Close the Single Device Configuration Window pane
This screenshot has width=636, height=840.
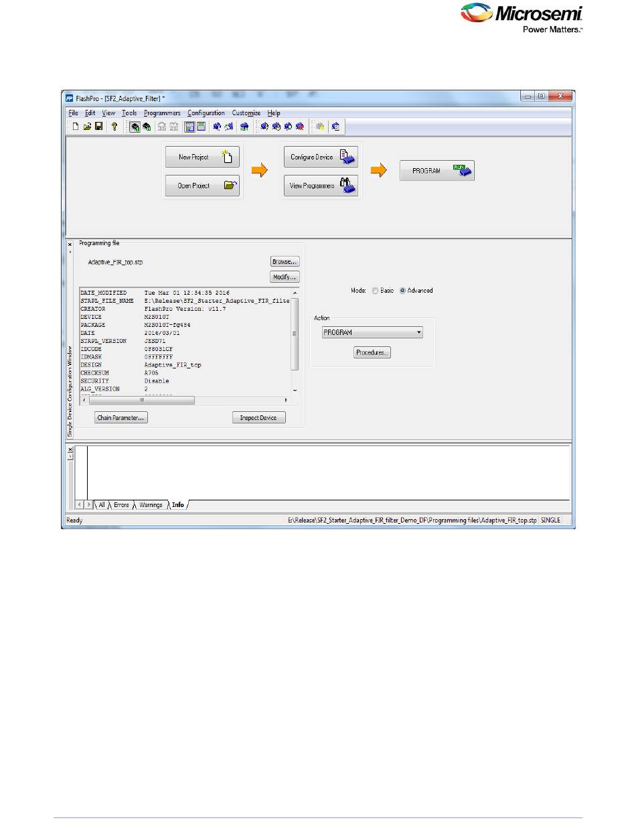pyautogui.click(x=70, y=244)
